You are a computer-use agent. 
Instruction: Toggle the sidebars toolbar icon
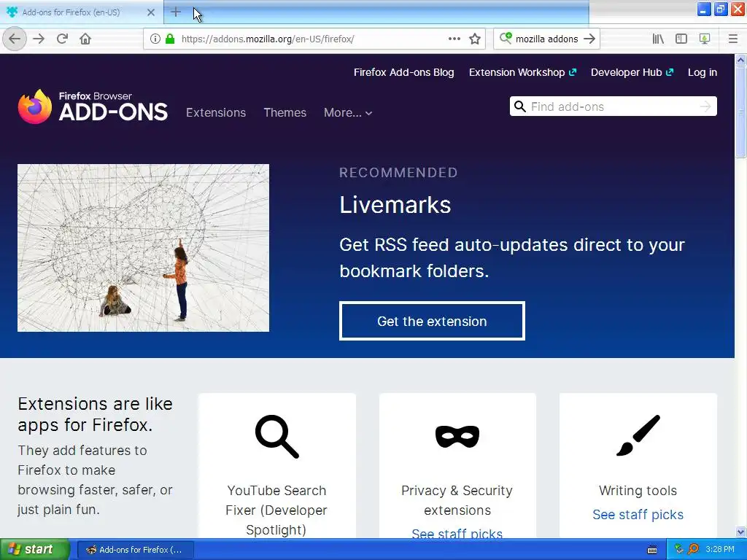tap(681, 39)
